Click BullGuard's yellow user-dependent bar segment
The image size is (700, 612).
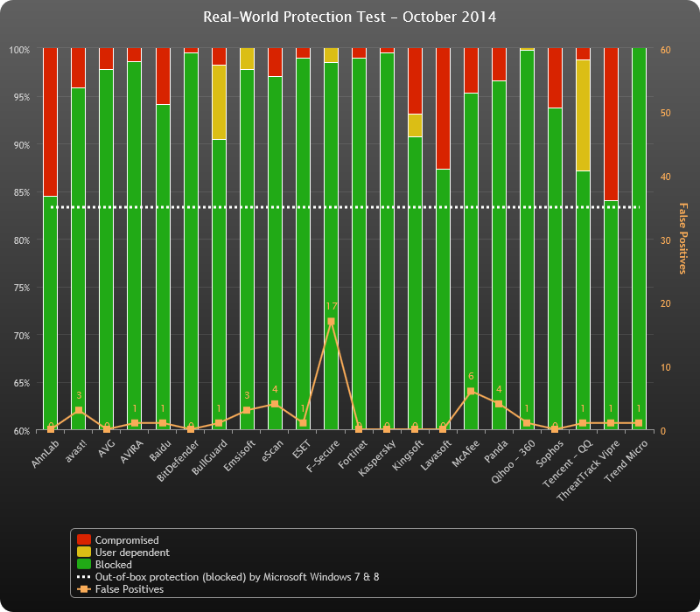click(x=219, y=102)
